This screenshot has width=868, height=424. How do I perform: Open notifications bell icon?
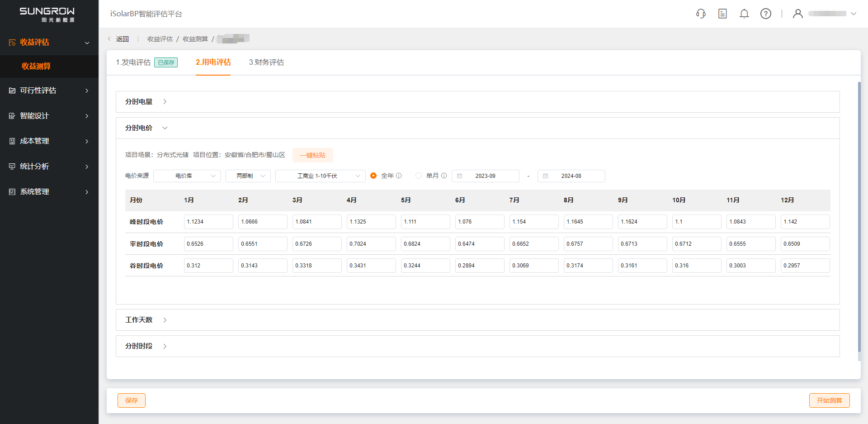(x=744, y=14)
